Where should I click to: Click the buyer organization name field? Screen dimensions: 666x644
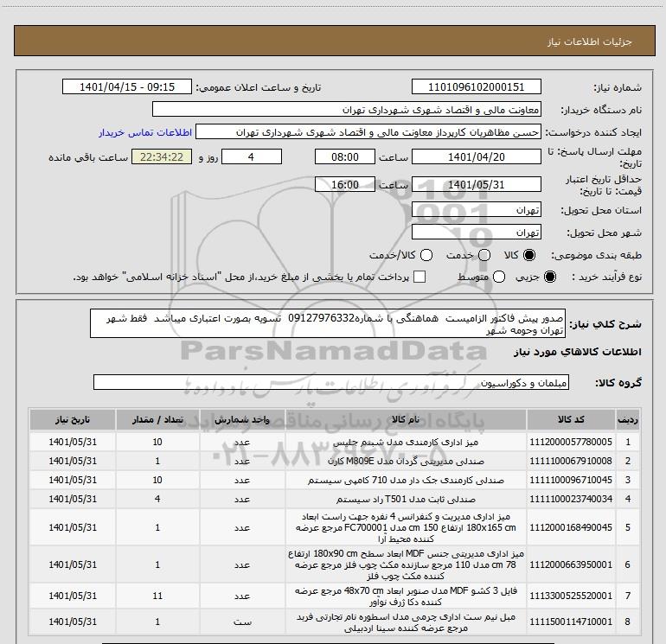click(x=347, y=109)
